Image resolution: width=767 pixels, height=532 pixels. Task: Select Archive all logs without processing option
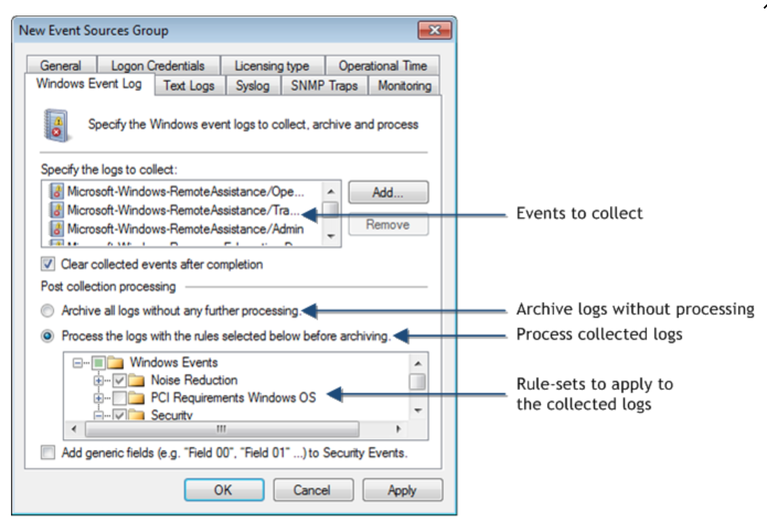tap(48, 311)
